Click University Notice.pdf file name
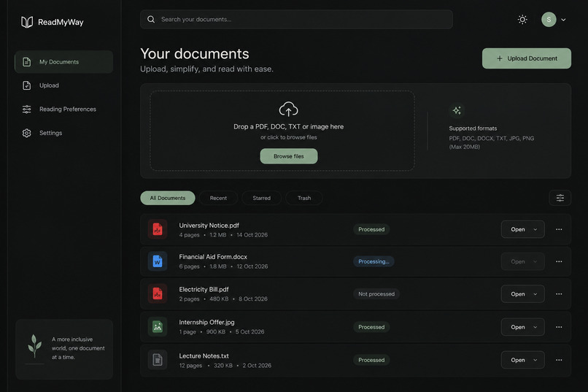588x392 pixels. point(209,226)
